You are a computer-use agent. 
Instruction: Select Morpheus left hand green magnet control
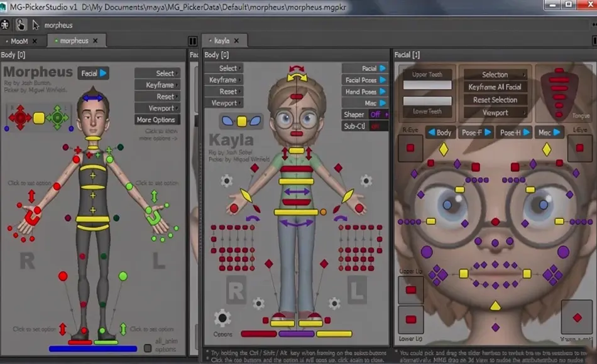click(x=154, y=217)
